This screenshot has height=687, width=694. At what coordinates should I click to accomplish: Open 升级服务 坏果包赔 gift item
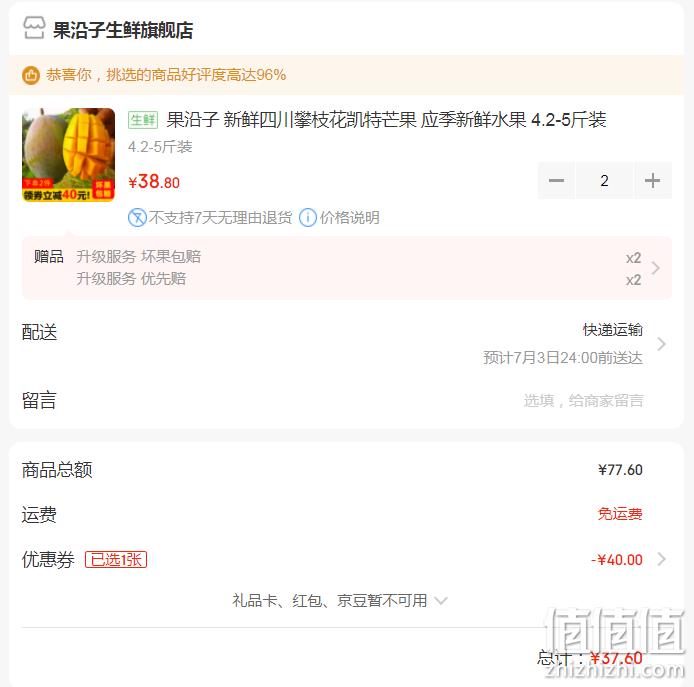tap(139, 257)
